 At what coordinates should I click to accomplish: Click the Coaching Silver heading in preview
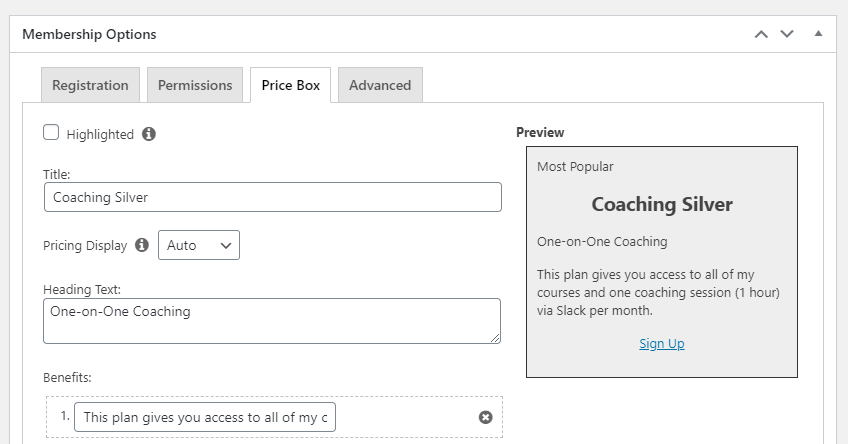coord(662,204)
